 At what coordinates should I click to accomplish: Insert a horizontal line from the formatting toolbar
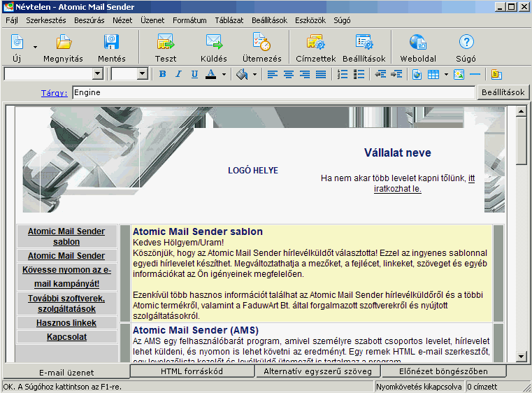coord(475,74)
